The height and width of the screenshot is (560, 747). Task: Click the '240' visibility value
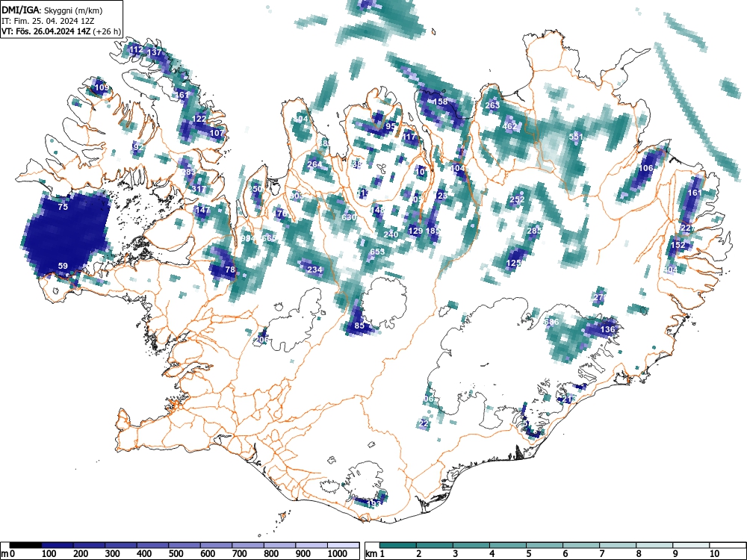[391, 234]
